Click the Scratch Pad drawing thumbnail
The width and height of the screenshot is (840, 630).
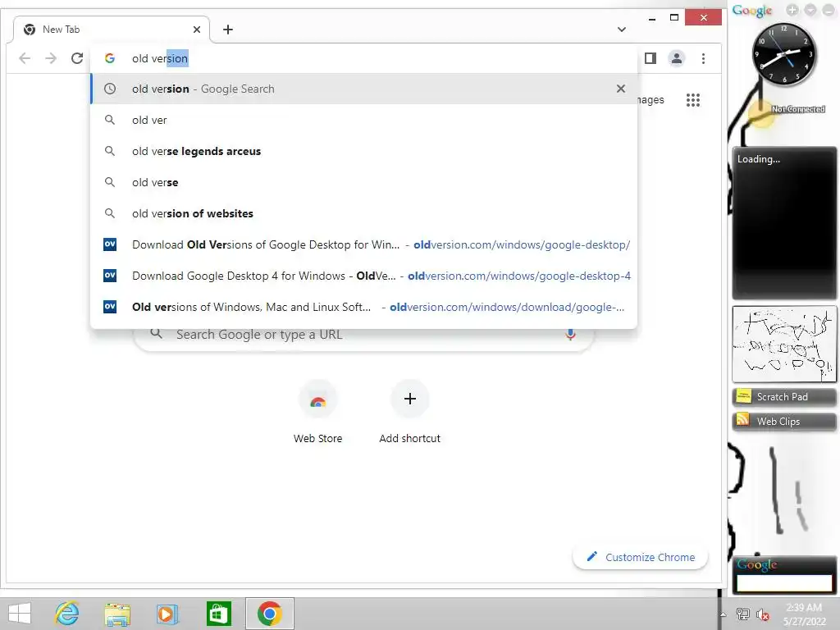click(x=784, y=344)
